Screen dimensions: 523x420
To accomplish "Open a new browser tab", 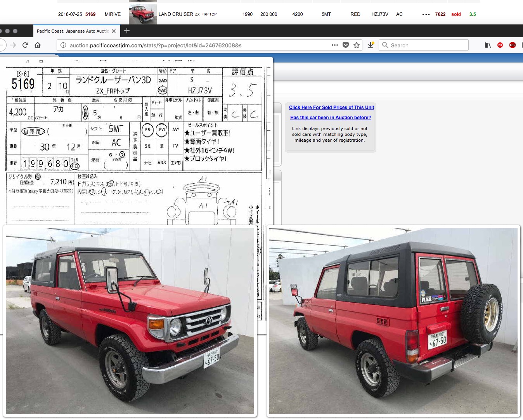I will (127, 31).
